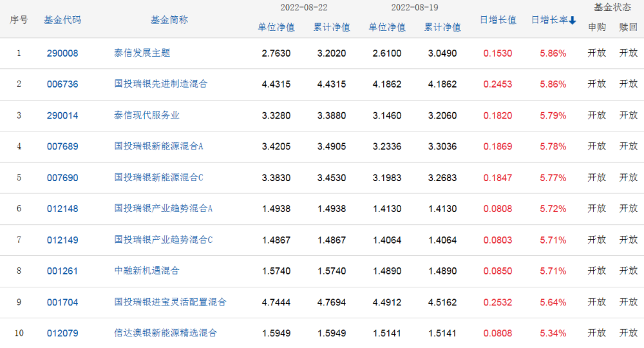
Task: Click the 序号 column header
Action: coord(19,20)
